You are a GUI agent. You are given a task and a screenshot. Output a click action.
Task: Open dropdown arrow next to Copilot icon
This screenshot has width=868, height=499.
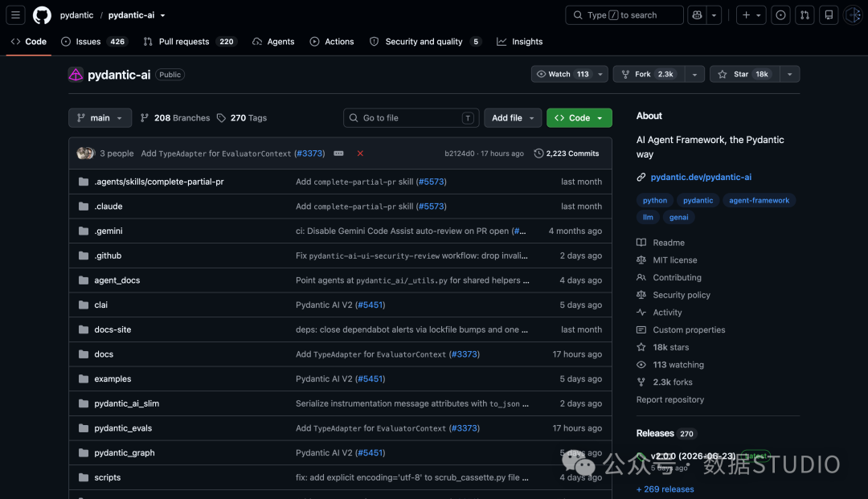coord(714,15)
